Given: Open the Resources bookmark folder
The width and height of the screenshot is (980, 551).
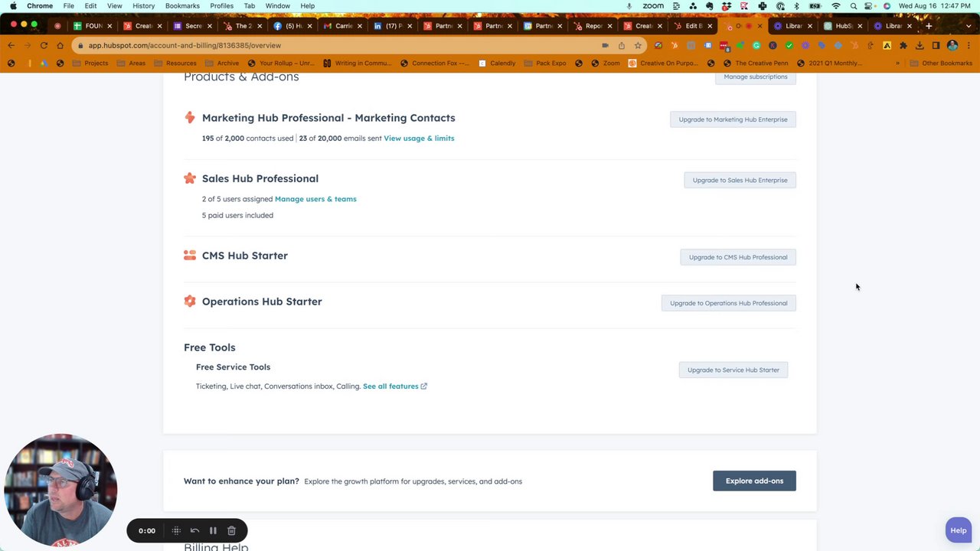Looking at the screenshot, I should coord(175,63).
